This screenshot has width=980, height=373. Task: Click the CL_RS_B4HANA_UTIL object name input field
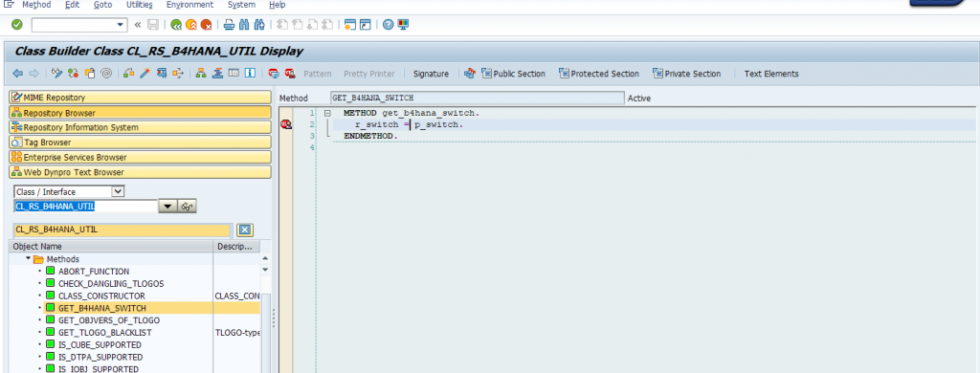click(85, 207)
